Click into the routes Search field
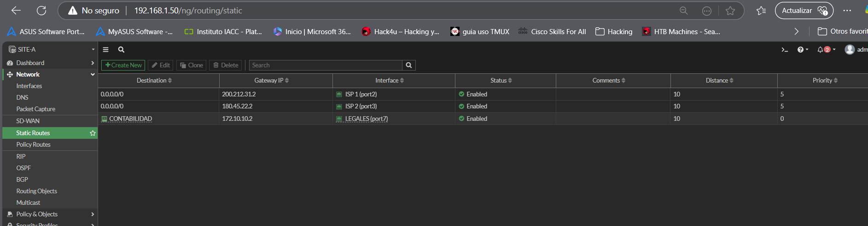 [x=325, y=65]
